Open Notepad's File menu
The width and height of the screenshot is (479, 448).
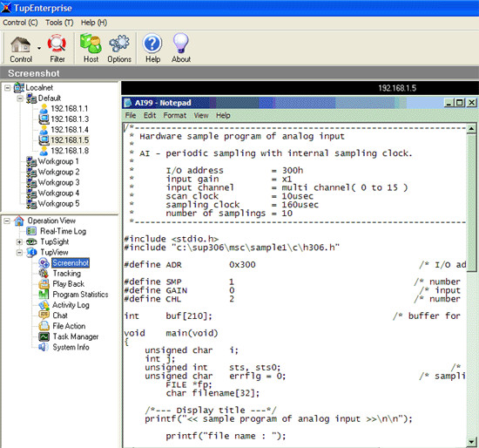131,116
